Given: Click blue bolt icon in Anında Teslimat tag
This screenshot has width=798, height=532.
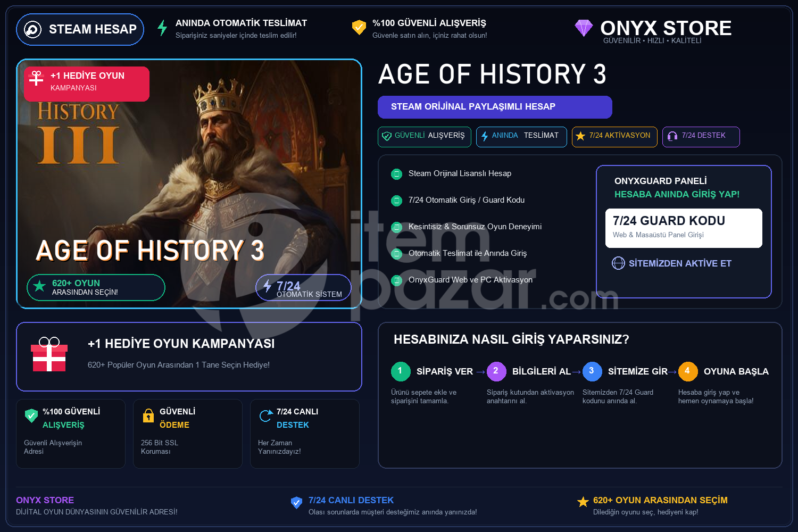Looking at the screenshot, I should click(485, 136).
